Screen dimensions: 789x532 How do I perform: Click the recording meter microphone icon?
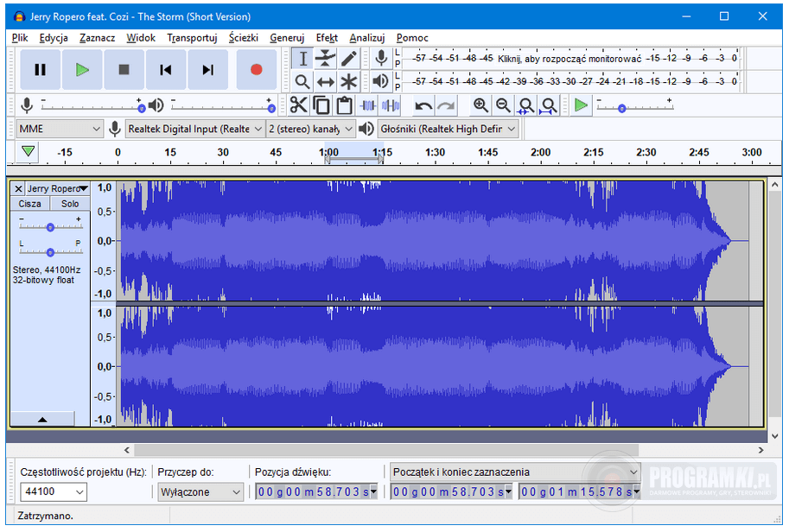(381, 59)
